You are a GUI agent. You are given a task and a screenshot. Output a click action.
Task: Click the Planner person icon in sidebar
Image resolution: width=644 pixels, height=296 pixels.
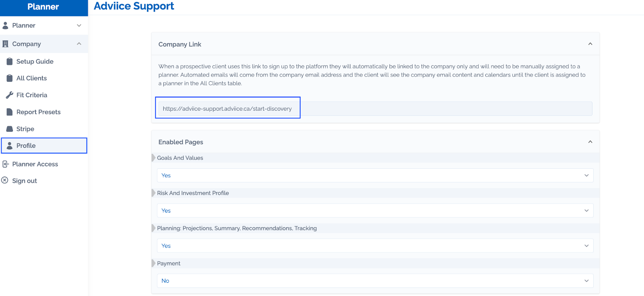[5, 25]
